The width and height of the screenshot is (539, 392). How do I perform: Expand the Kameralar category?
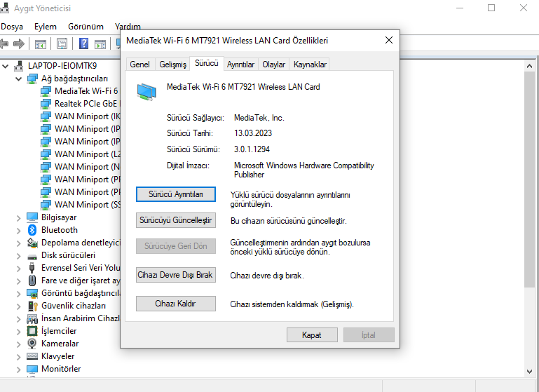click(x=18, y=344)
